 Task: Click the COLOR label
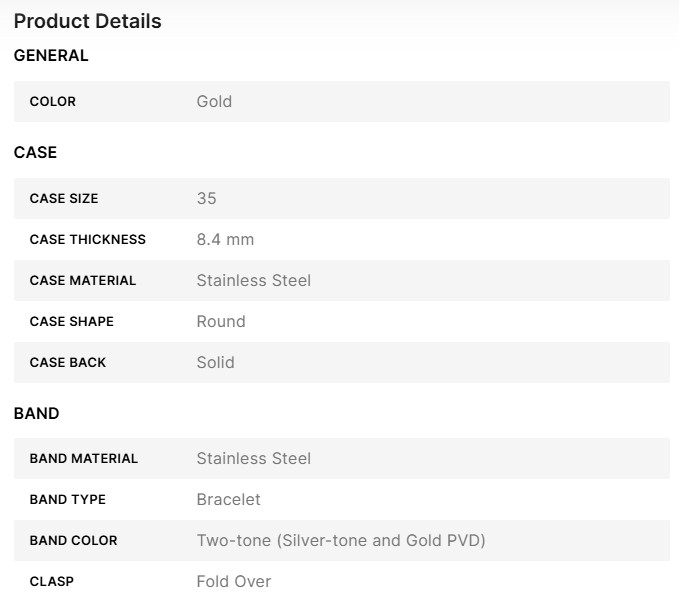coord(53,102)
